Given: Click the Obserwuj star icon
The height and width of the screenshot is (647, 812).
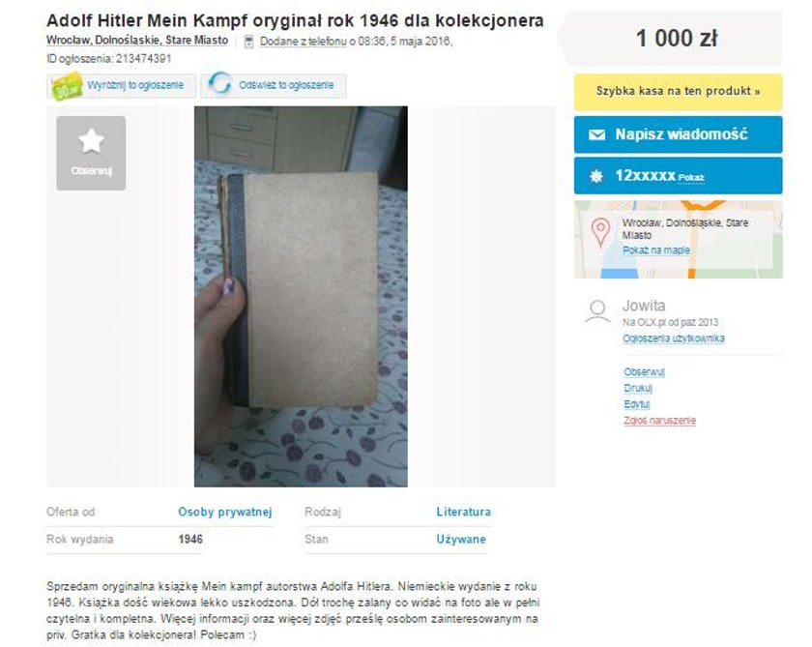Looking at the screenshot, I should (91, 141).
